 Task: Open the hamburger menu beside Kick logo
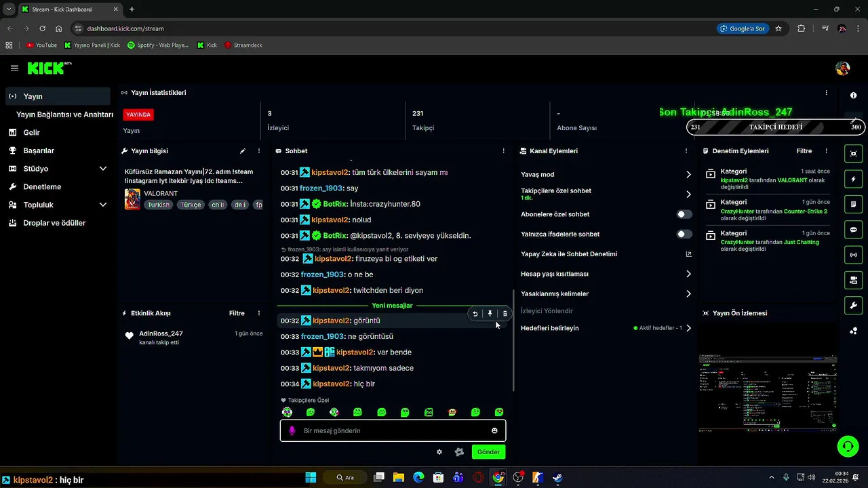[14, 68]
